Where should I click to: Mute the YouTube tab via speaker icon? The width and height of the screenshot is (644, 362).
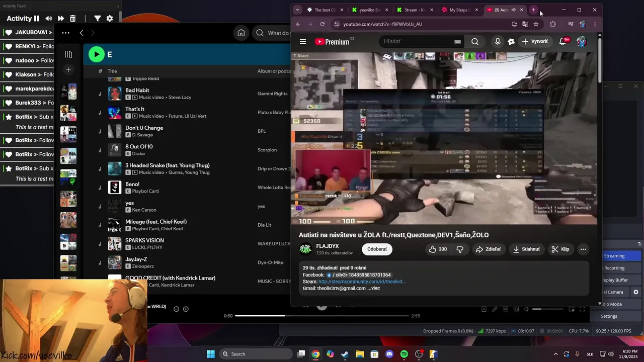click(x=513, y=10)
